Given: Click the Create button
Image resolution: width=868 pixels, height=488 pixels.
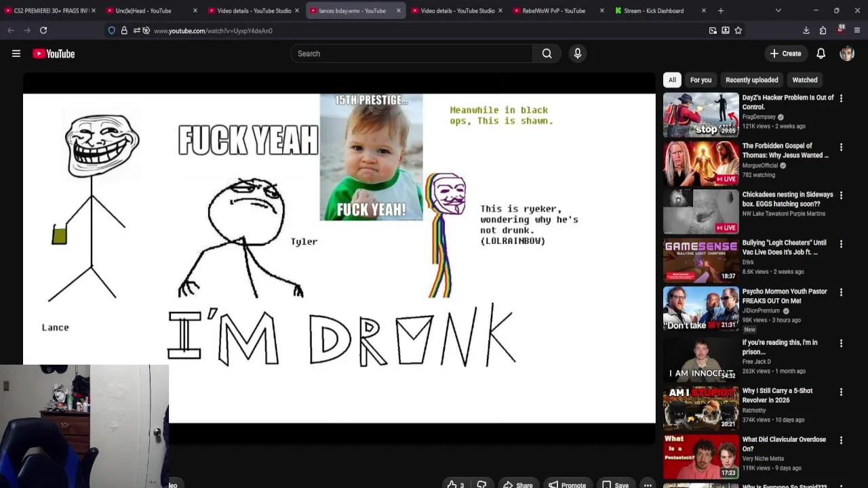Looking at the screenshot, I should click(x=785, y=54).
